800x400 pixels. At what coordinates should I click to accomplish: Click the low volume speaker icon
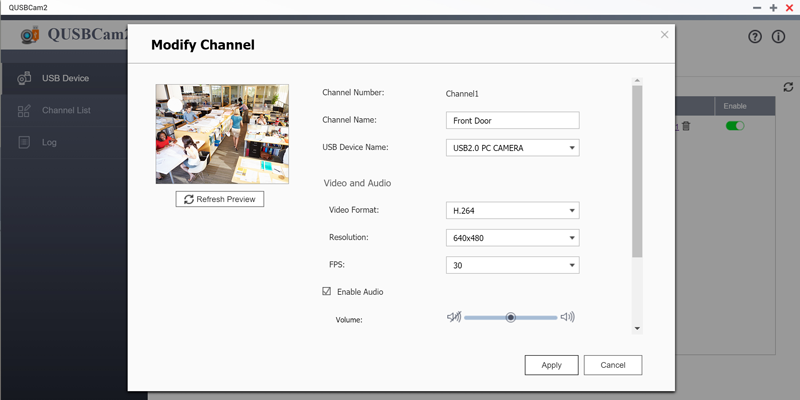coord(454,317)
